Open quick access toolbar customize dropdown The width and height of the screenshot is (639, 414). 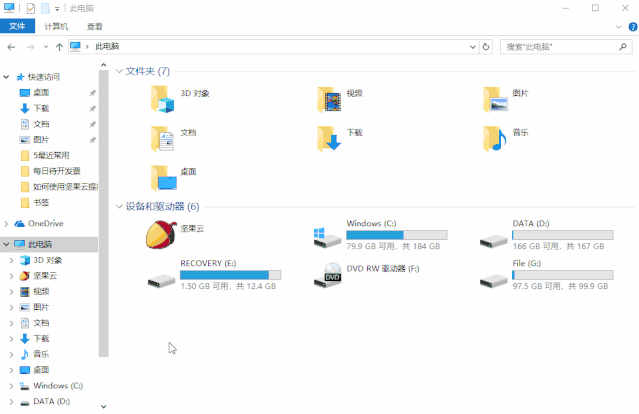click(x=57, y=9)
